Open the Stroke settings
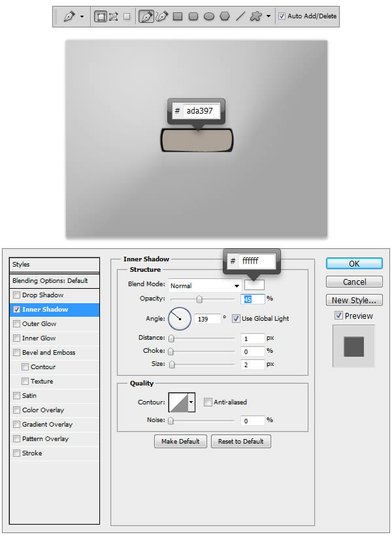This screenshot has width=392, height=539. click(32, 453)
